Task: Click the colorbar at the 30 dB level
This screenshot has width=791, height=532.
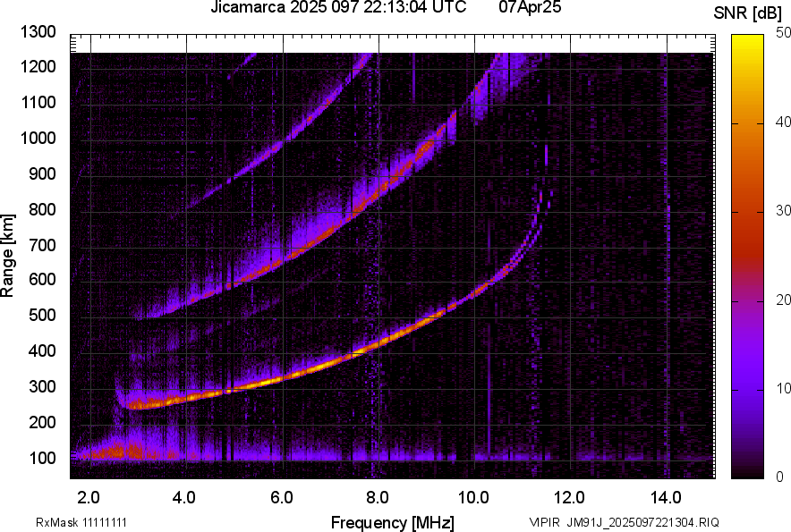Action: 747,212
